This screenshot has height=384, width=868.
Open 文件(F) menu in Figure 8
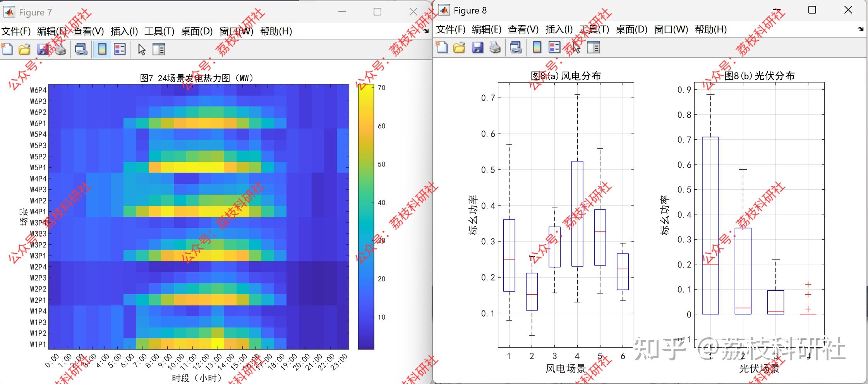point(451,29)
